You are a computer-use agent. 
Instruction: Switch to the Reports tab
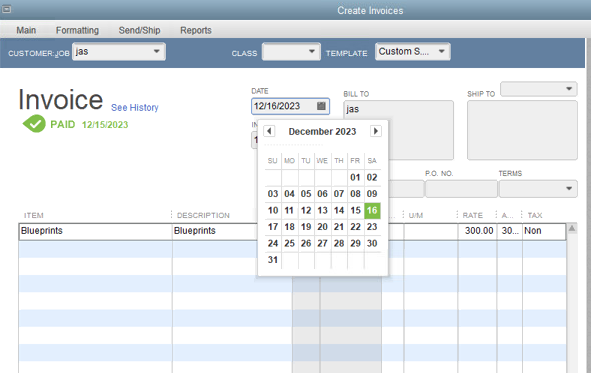[x=196, y=30]
